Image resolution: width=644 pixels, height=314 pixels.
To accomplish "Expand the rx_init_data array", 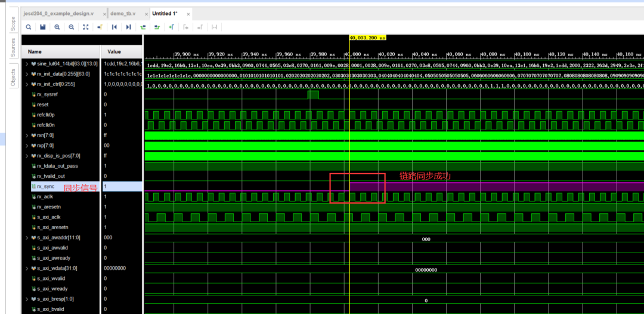I will pyautogui.click(x=27, y=74).
